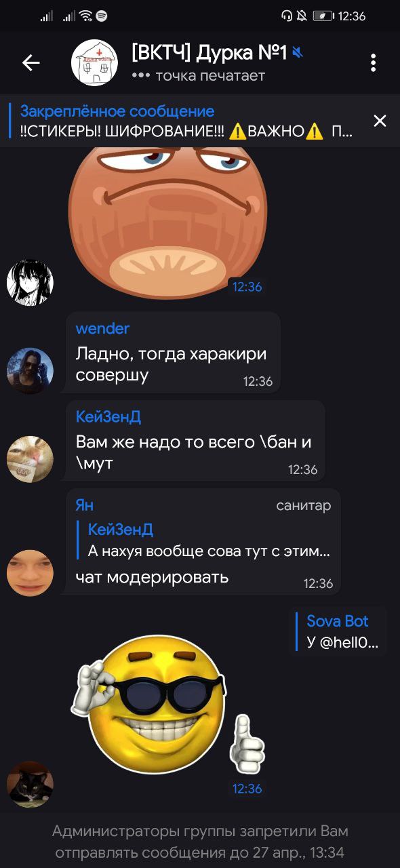Open the three-dot chat options menu
Image resolution: width=400 pixels, height=868 pixels.
pos(373,63)
